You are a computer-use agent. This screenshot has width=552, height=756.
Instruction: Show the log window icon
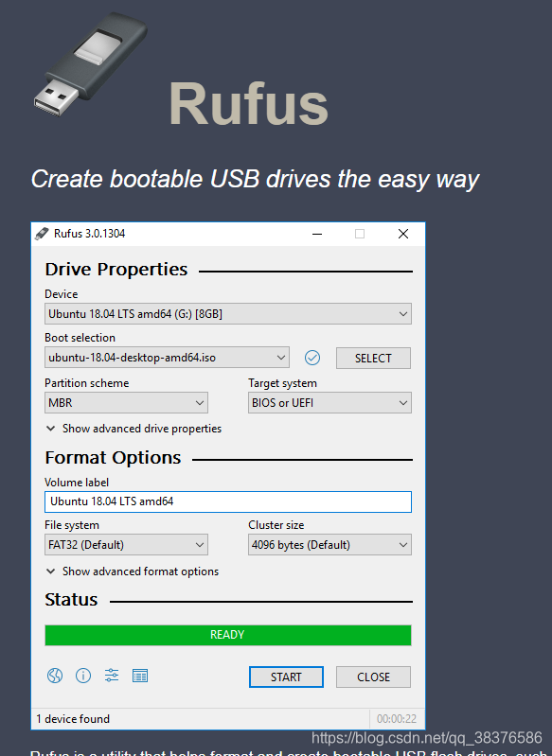[140, 676]
